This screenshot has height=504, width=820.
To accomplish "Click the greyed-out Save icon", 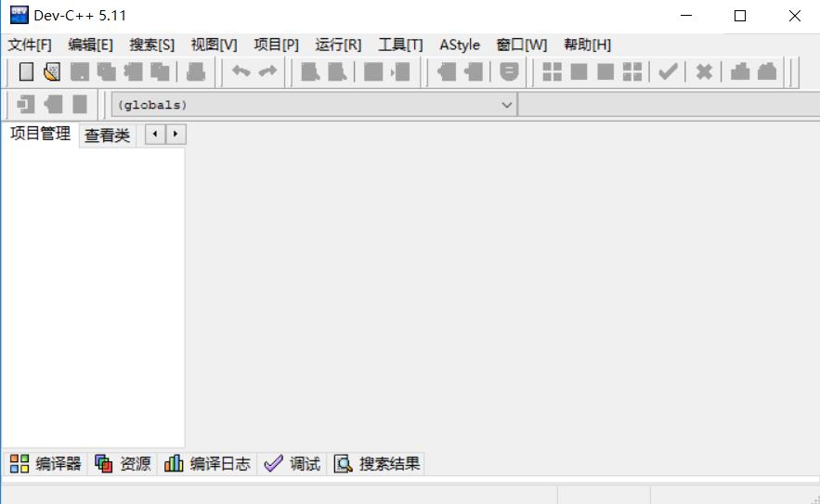I will tap(80, 71).
